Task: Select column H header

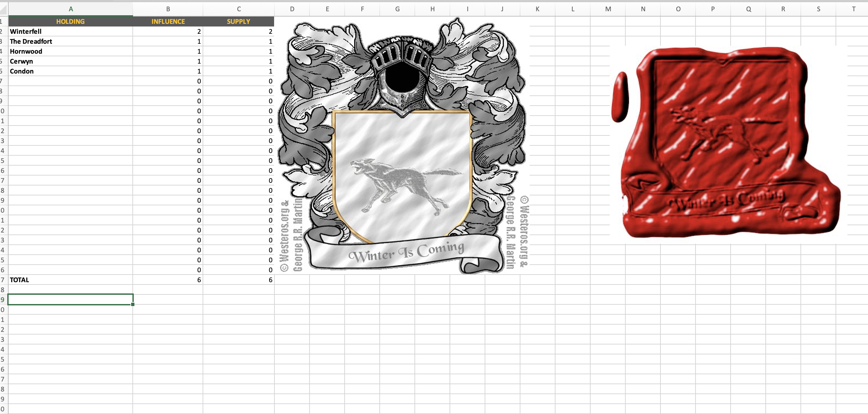Action: pos(432,9)
